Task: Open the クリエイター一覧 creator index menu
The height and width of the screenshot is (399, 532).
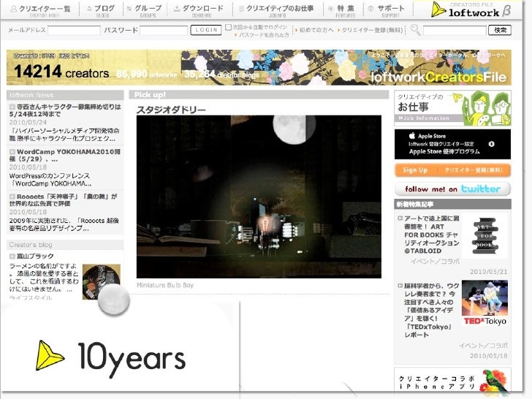Action: click(x=41, y=10)
